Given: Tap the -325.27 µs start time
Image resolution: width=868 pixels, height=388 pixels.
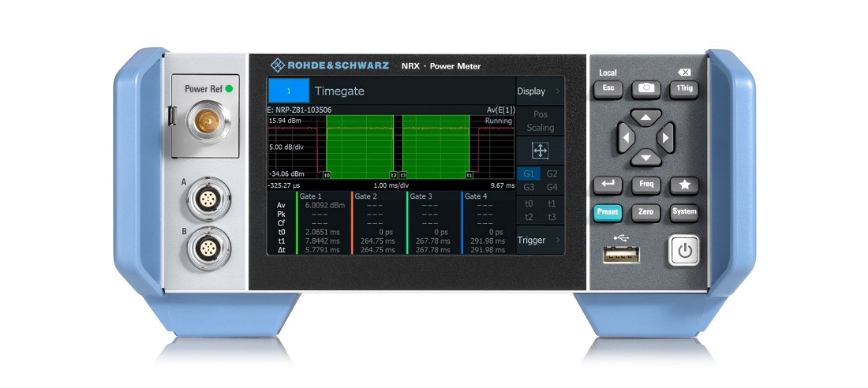Looking at the screenshot, I should [x=285, y=185].
